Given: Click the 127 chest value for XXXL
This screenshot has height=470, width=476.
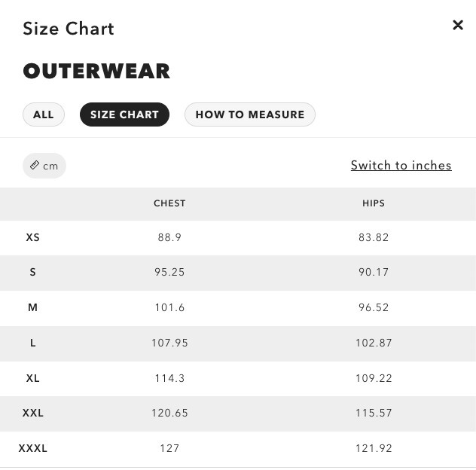Looking at the screenshot, I should (x=169, y=448).
